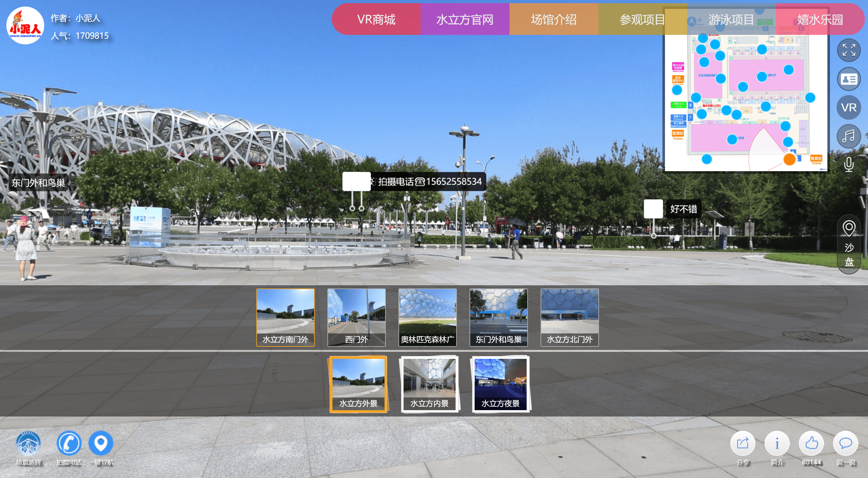Open the 嬉水乐园 menu item
This screenshot has height=478, width=868.
point(820,20)
